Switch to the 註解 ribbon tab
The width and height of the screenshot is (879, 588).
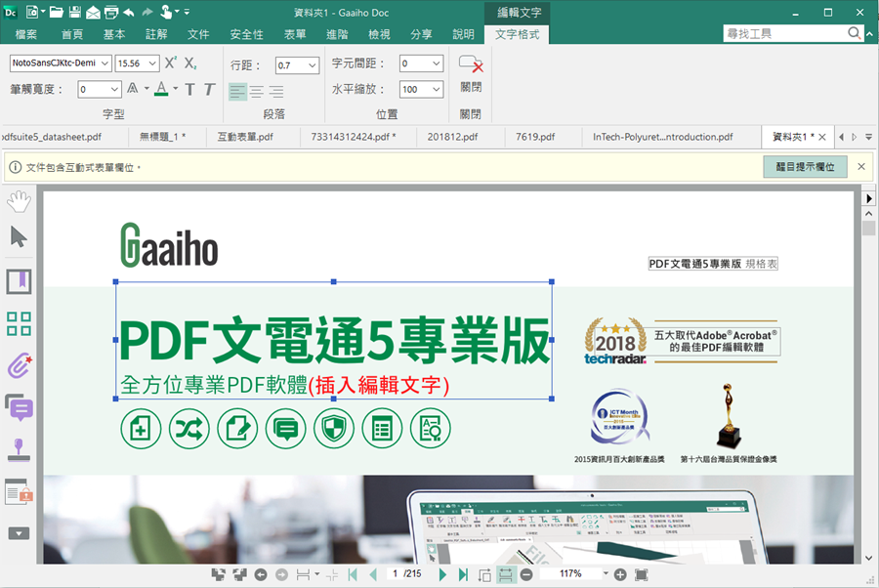156,34
